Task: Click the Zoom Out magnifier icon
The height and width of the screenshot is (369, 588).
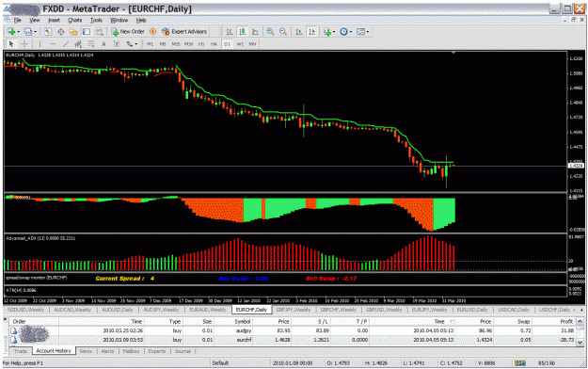Action: 283,32
